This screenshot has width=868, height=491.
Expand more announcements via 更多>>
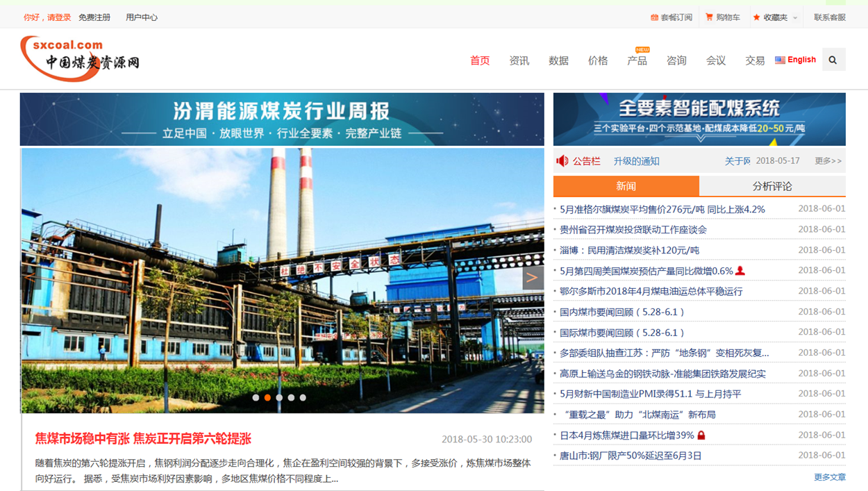(828, 161)
